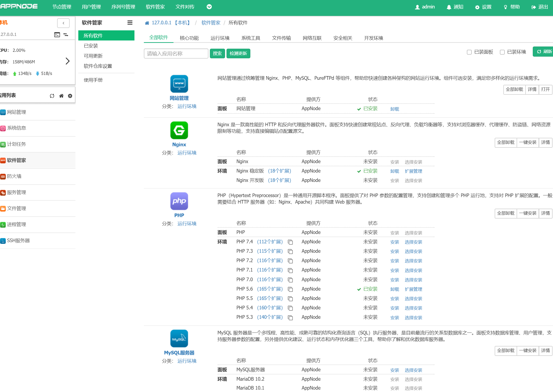The height and width of the screenshot is (392, 553).
Task: Open the top navigation more dropdown arrow
Action: point(209,7)
